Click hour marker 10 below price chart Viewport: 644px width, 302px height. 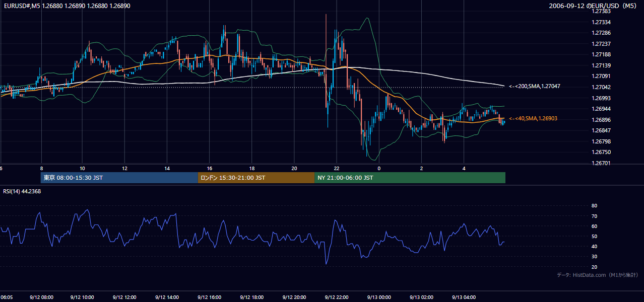[x=82, y=169]
